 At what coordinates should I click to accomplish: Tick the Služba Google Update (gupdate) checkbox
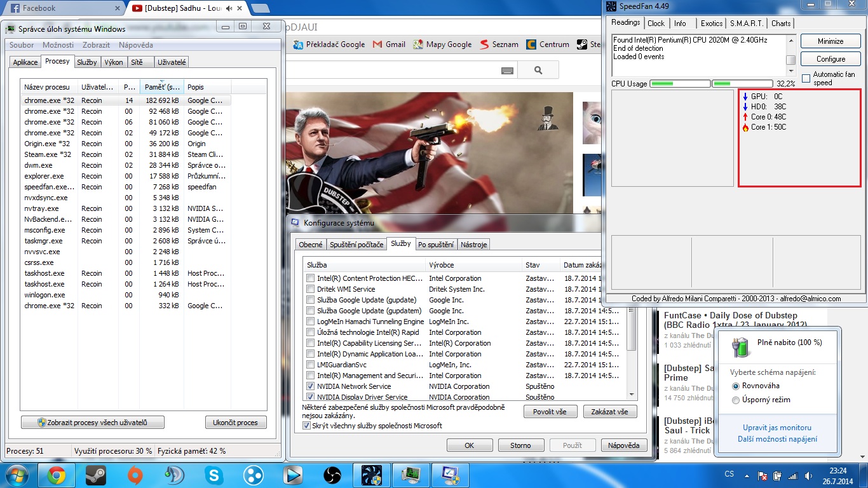[310, 300]
